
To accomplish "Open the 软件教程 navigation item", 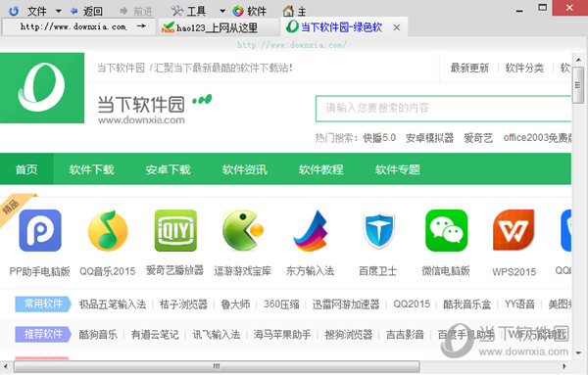I will pyautogui.click(x=321, y=169).
